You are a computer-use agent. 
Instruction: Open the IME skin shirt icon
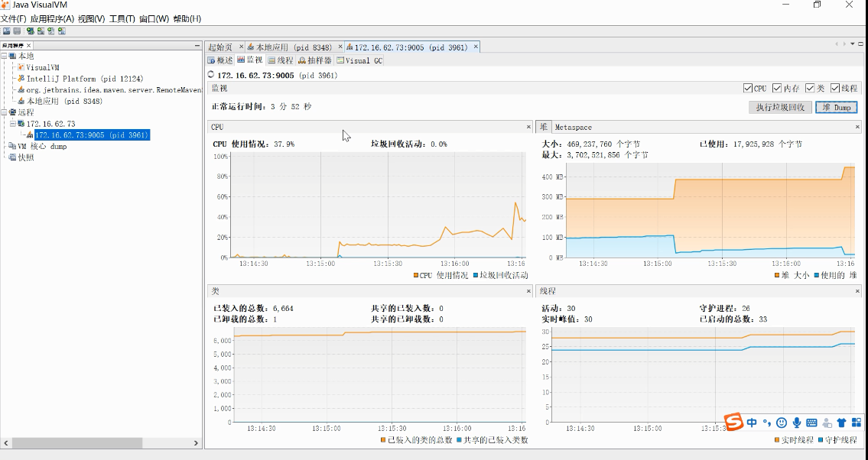[841, 423]
